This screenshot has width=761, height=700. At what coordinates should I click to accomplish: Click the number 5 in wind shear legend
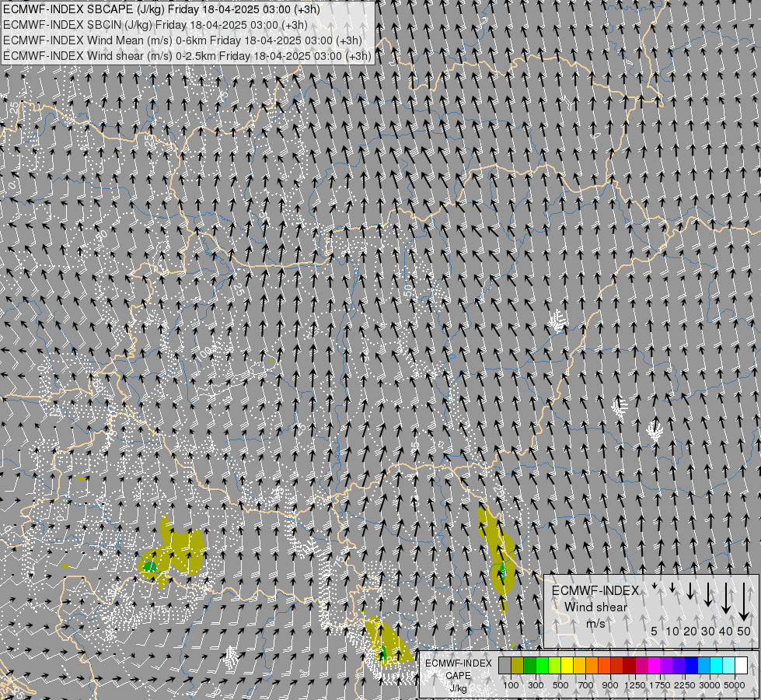coord(655,632)
